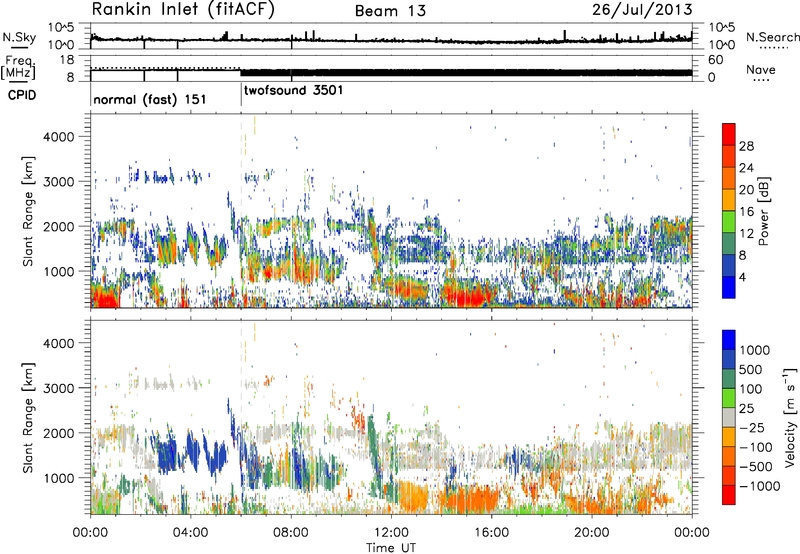This screenshot has width=800, height=554.
Task: Click the 'Freq. [MHz]' axis label
Action: [x=19, y=68]
